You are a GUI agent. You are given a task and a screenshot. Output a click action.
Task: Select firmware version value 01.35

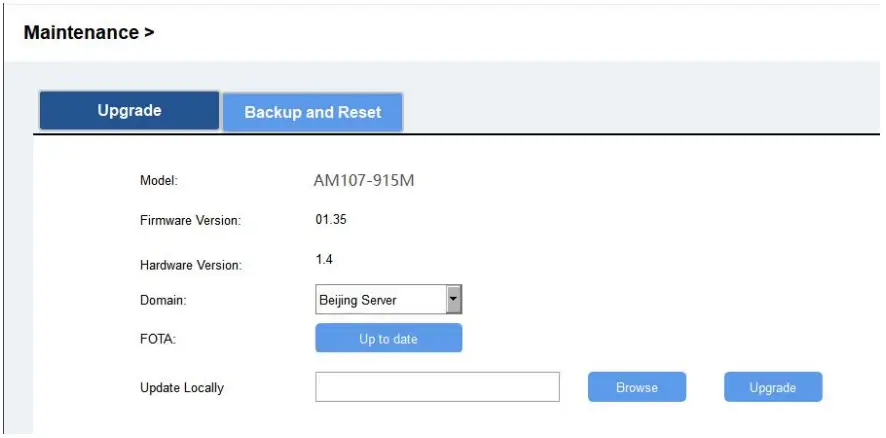331,219
